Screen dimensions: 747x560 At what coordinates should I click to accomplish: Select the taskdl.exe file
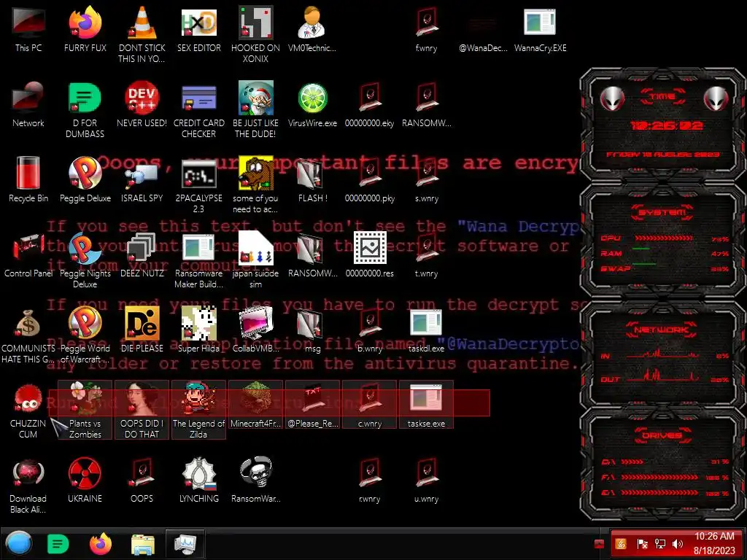pos(426,330)
